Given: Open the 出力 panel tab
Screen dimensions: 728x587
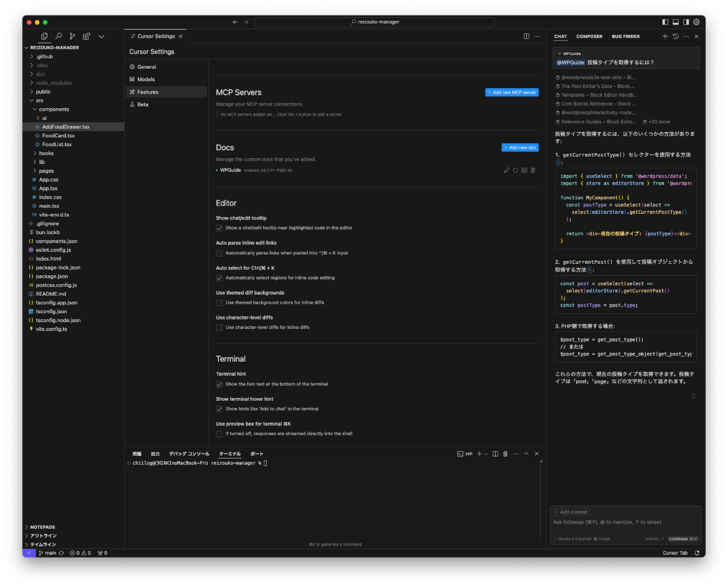Looking at the screenshot, I should [x=155, y=454].
